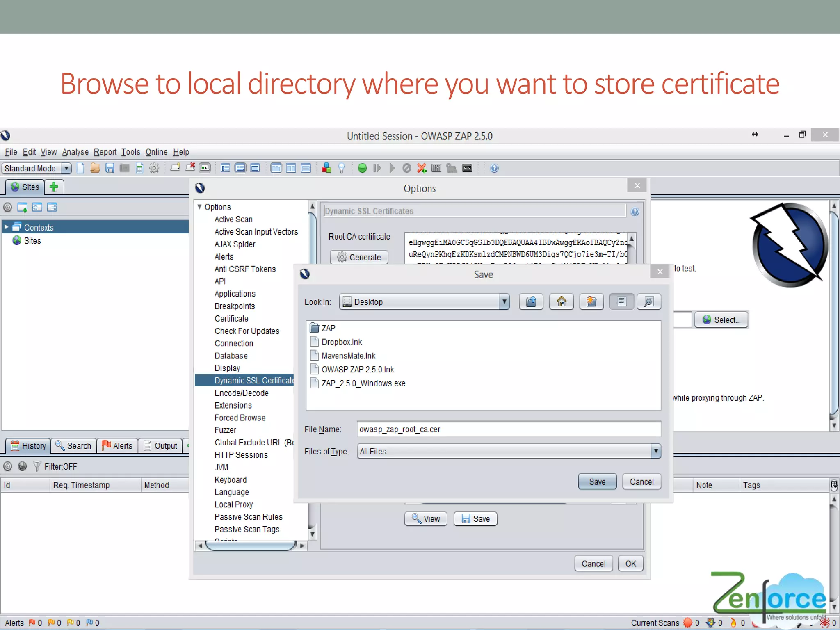The image size is (840, 630).
Task: Close the Save dialog with the X button
Action: point(660,272)
